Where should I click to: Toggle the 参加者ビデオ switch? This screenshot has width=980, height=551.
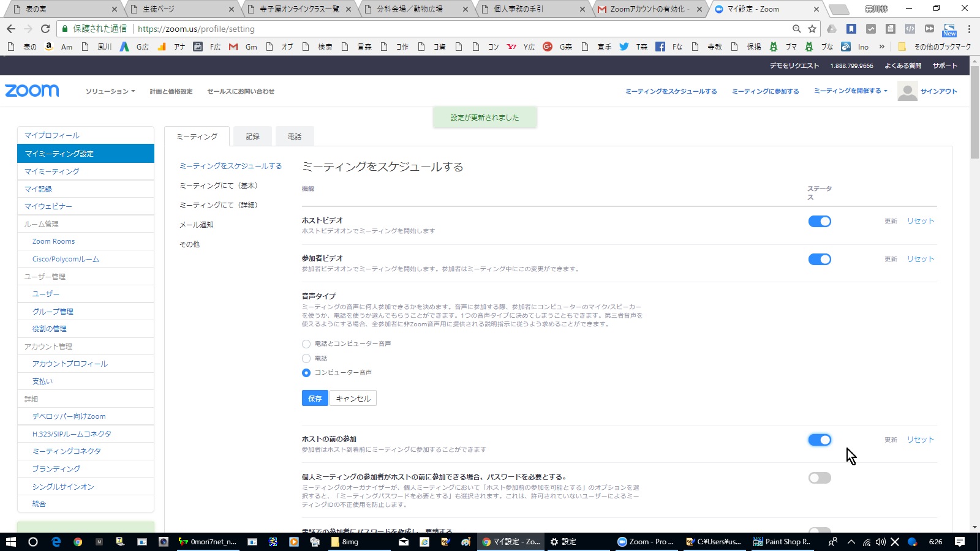(820, 260)
